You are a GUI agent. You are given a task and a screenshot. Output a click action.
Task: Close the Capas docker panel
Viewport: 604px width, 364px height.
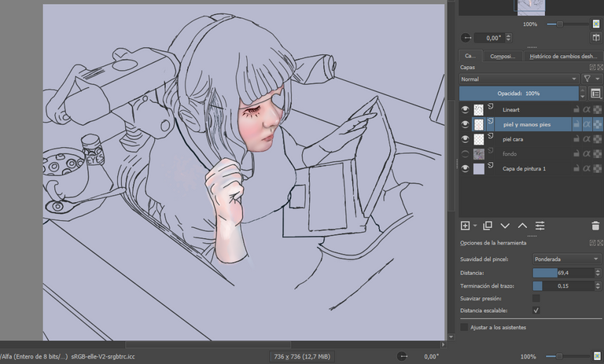tap(600, 67)
